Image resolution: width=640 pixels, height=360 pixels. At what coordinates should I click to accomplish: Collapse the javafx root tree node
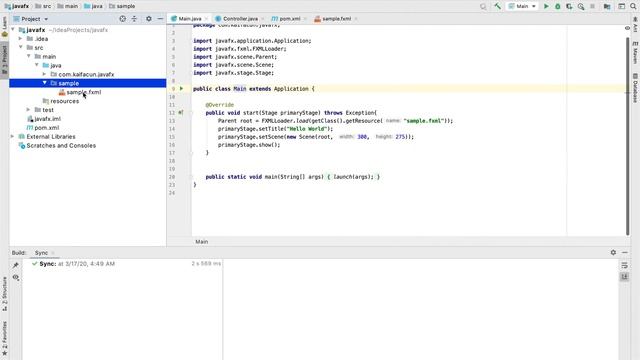tap(13, 30)
